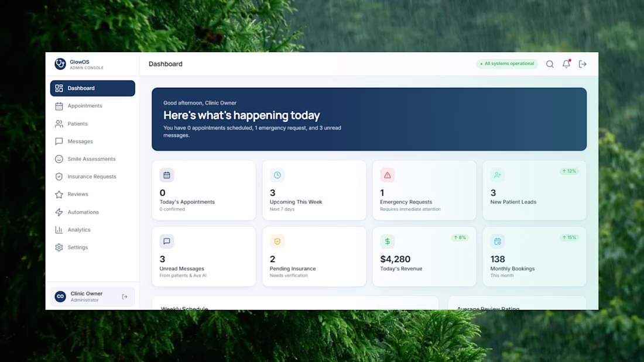Click the shield icon on Pending Insurance card
Viewport: 644px width, 362px height.
pyautogui.click(x=278, y=242)
